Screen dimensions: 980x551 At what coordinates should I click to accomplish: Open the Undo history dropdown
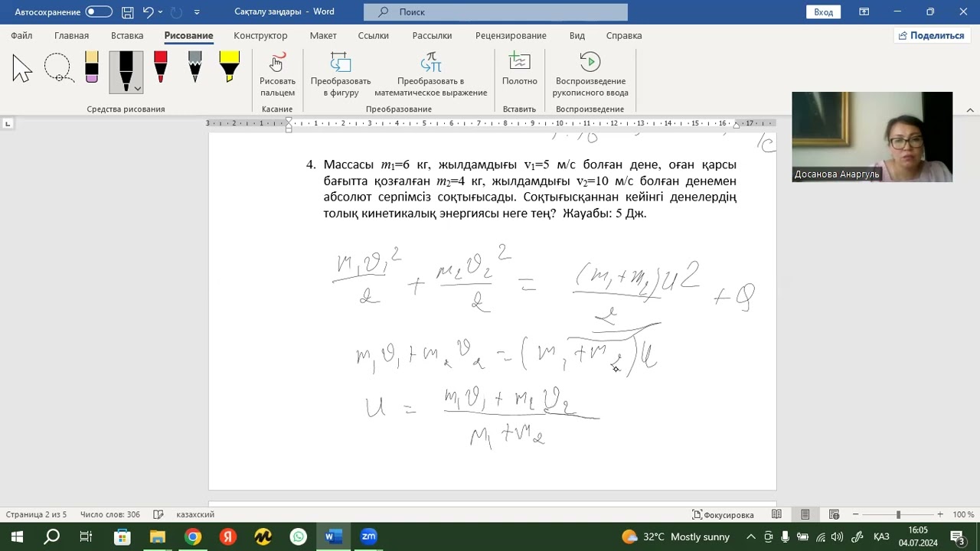pyautogui.click(x=160, y=12)
